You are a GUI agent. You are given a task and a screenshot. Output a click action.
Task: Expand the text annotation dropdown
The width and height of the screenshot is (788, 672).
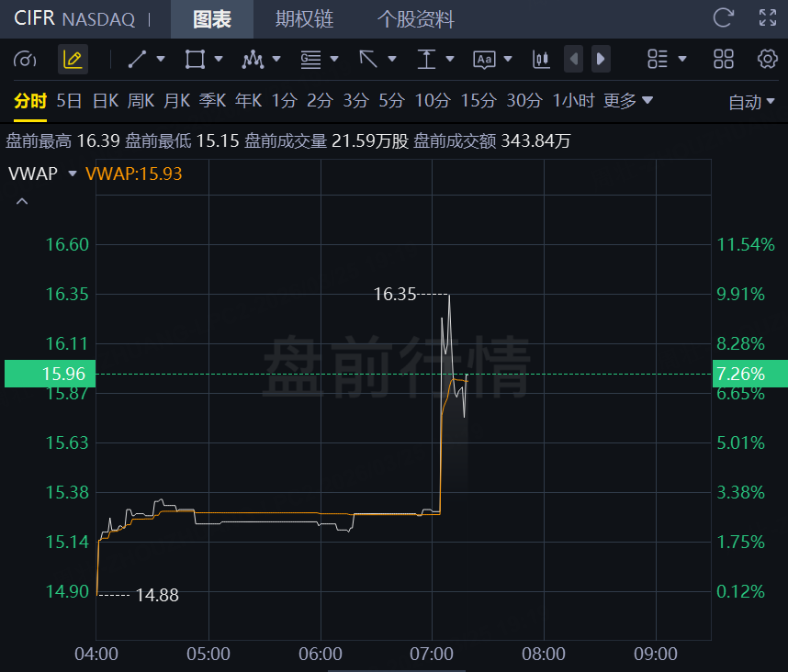[x=508, y=60]
